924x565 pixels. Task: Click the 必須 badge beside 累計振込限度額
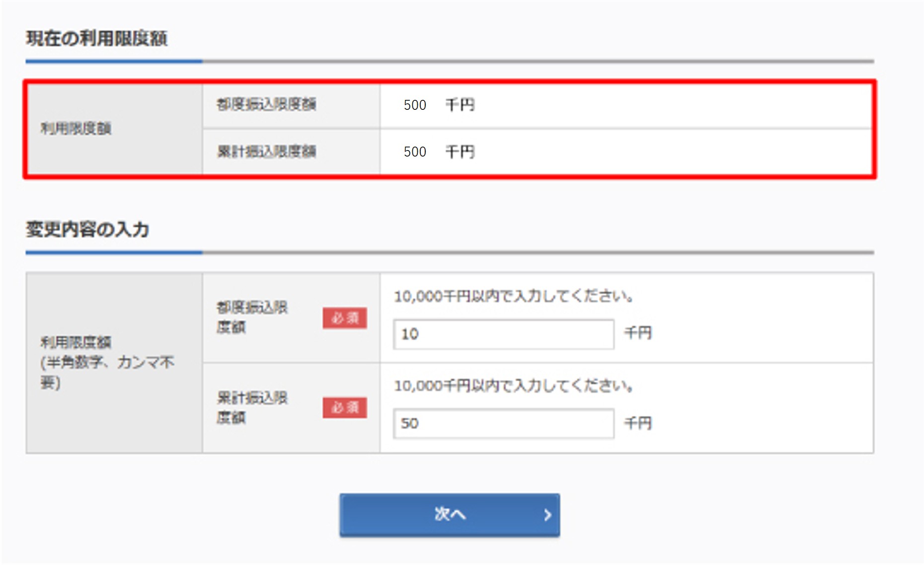[345, 407]
